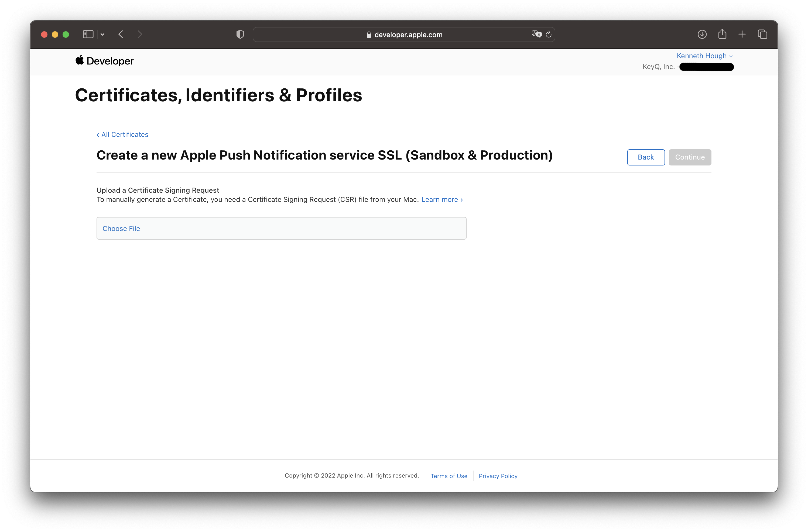Click the Continue button
The image size is (808, 532).
point(690,157)
